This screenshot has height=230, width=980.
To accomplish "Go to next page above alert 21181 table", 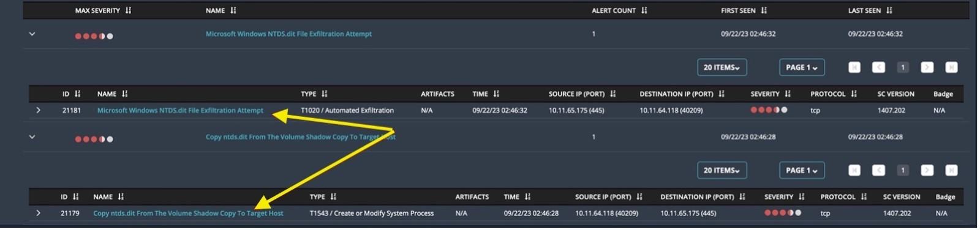I will tap(927, 67).
